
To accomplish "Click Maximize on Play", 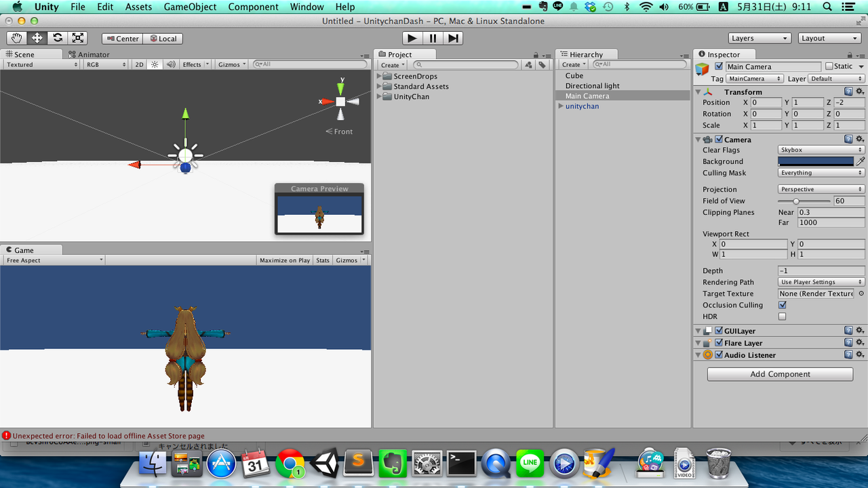I will pyautogui.click(x=285, y=260).
